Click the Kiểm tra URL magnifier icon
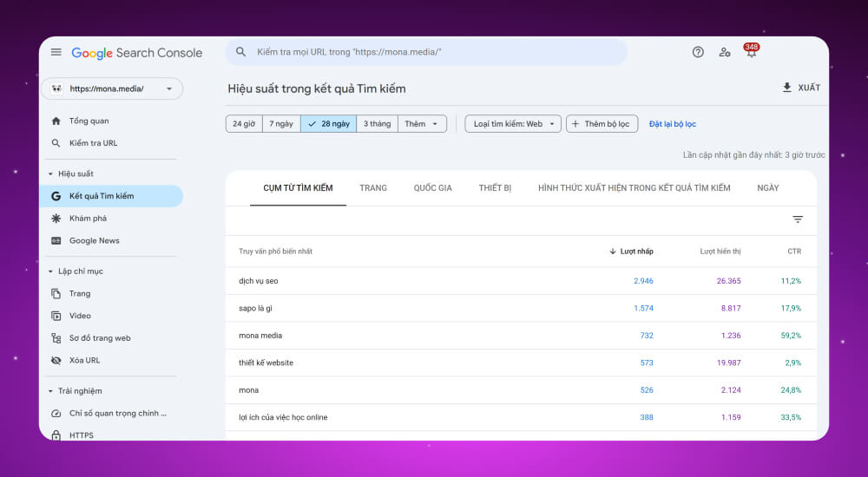This screenshot has width=868, height=477. [56, 143]
